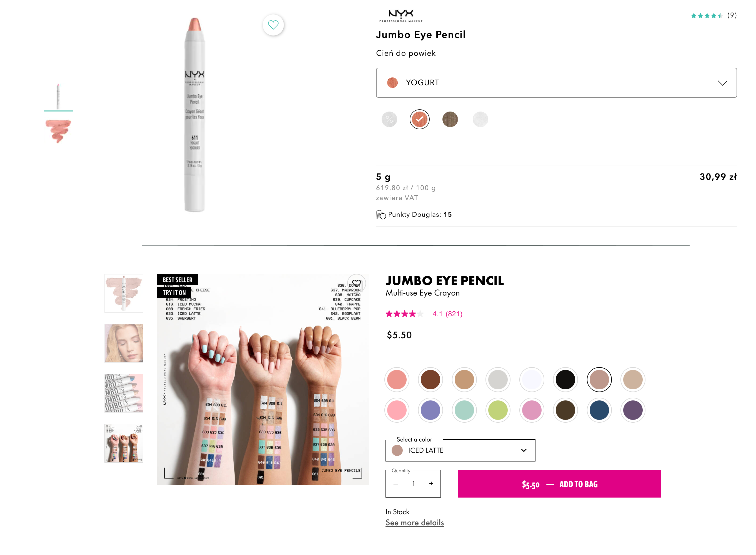
Task: Click the teal star rating with nine reviews
Action: pos(713,16)
